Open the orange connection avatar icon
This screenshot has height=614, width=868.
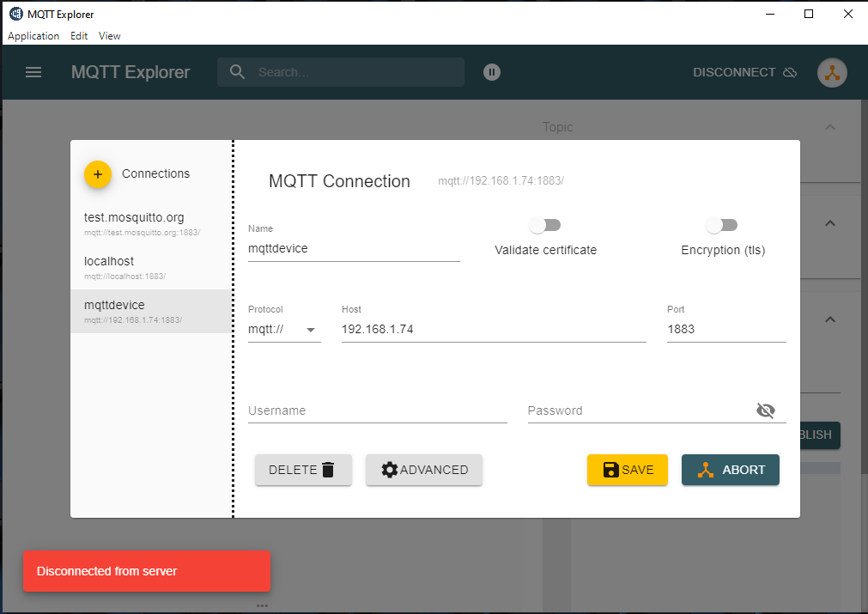(x=832, y=72)
